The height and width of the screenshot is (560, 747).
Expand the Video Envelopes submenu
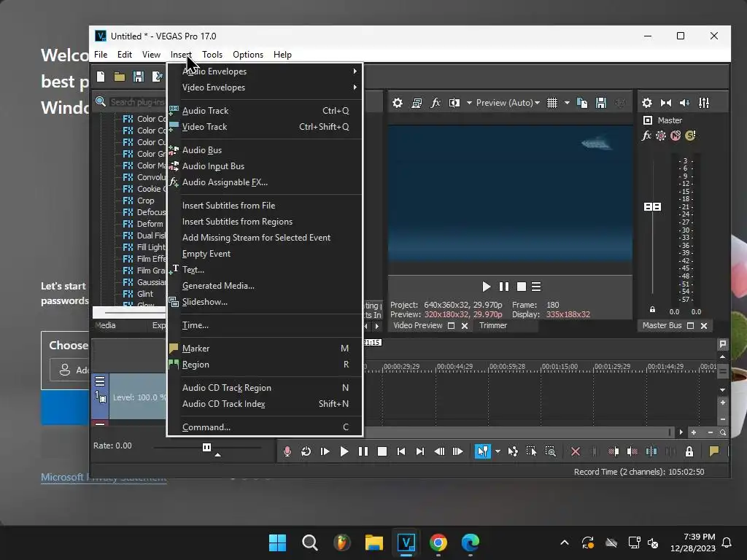tap(265, 87)
